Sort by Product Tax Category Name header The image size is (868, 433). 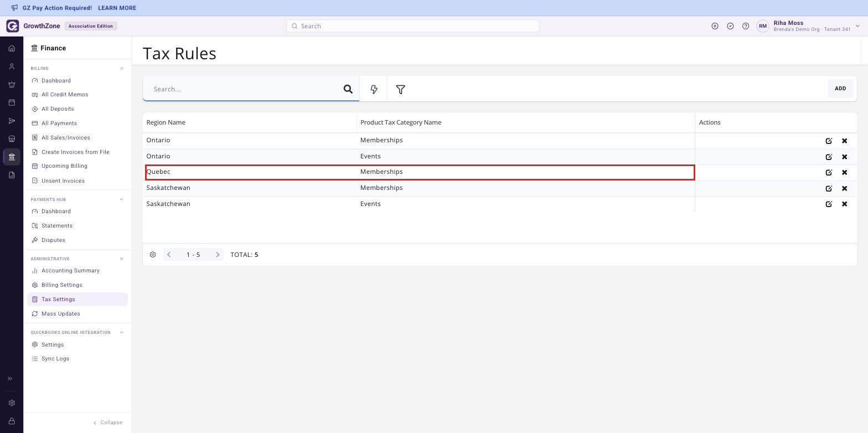click(401, 122)
